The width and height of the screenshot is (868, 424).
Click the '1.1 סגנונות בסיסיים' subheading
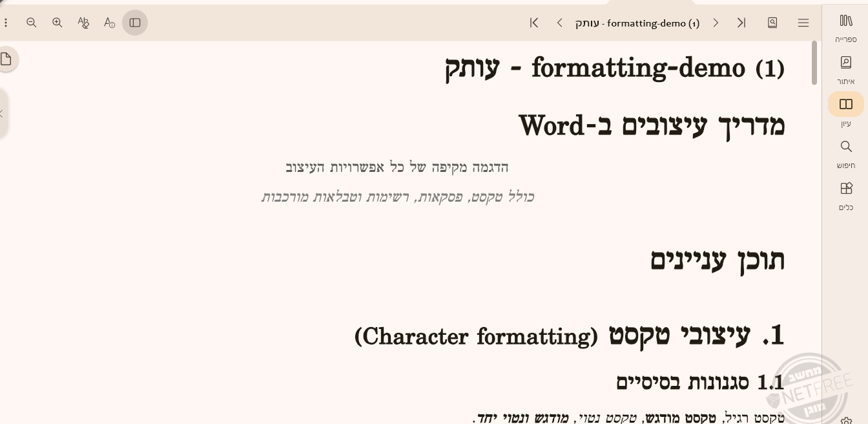coord(701,382)
